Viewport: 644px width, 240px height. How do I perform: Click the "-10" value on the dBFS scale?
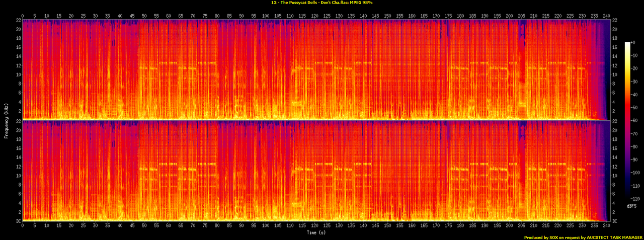point(634,56)
